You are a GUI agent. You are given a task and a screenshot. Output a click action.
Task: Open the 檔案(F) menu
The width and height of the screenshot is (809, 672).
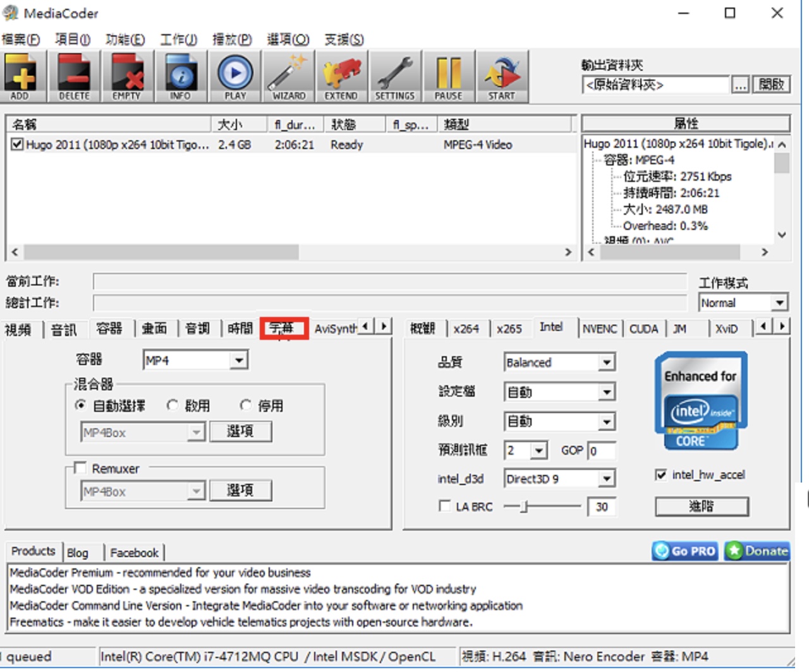point(21,40)
